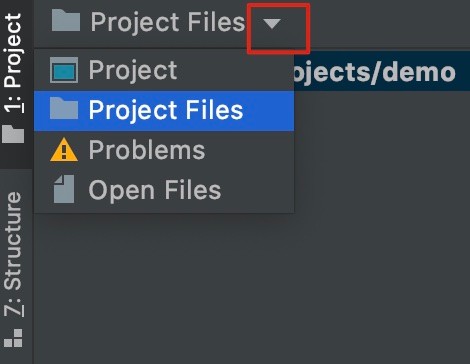Click the Structure blocks icon on sidebar
The image size is (470, 364).
pyautogui.click(x=13, y=338)
